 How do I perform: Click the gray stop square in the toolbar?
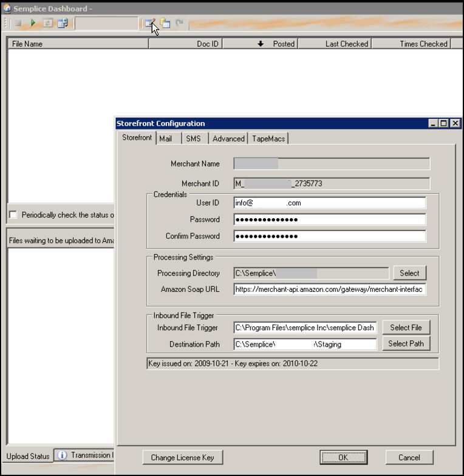[x=18, y=23]
